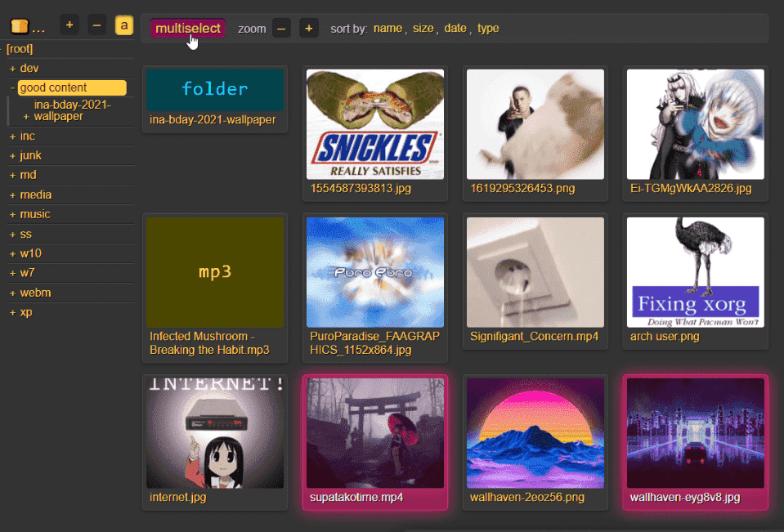The height and width of the screenshot is (532, 784).
Task: Collapse the good content folder
Action: (x=13, y=88)
